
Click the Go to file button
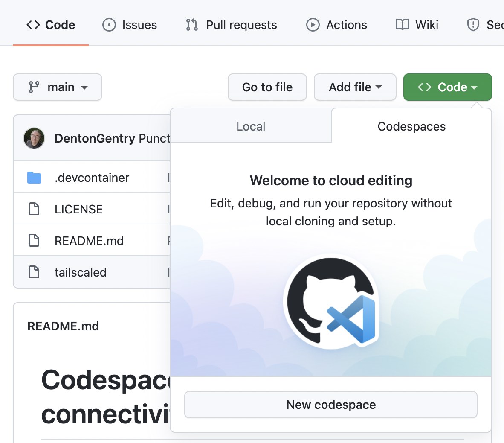[267, 87]
